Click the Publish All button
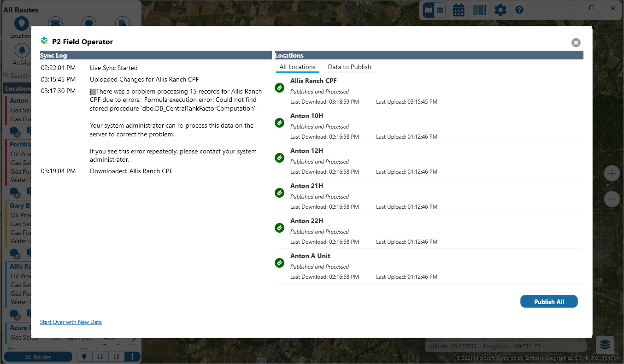 click(x=548, y=302)
